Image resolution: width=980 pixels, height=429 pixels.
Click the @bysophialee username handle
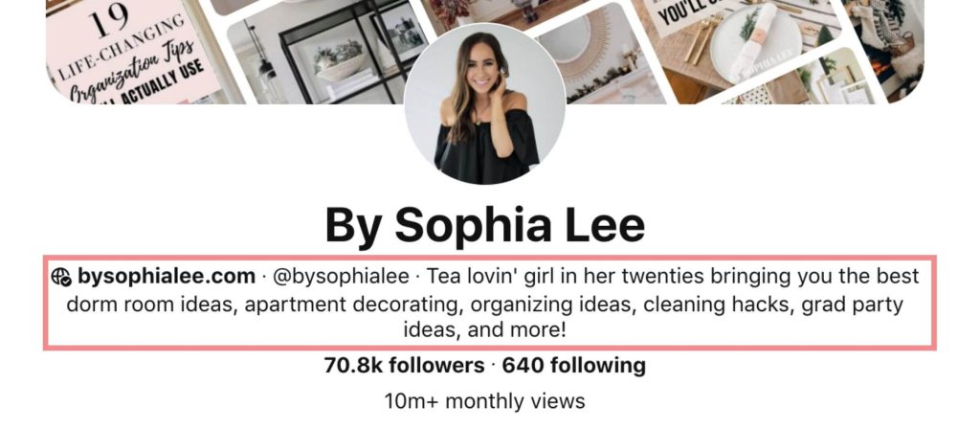(342, 276)
